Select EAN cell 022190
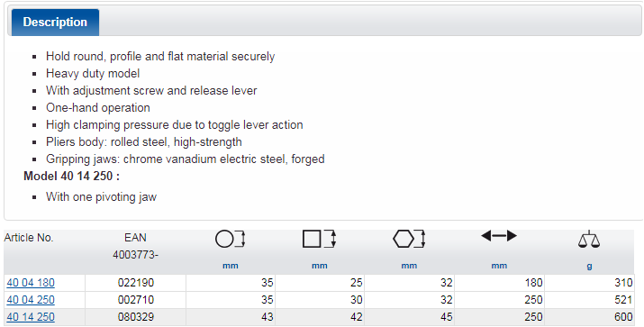 pyautogui.click(x=135, y=283)
